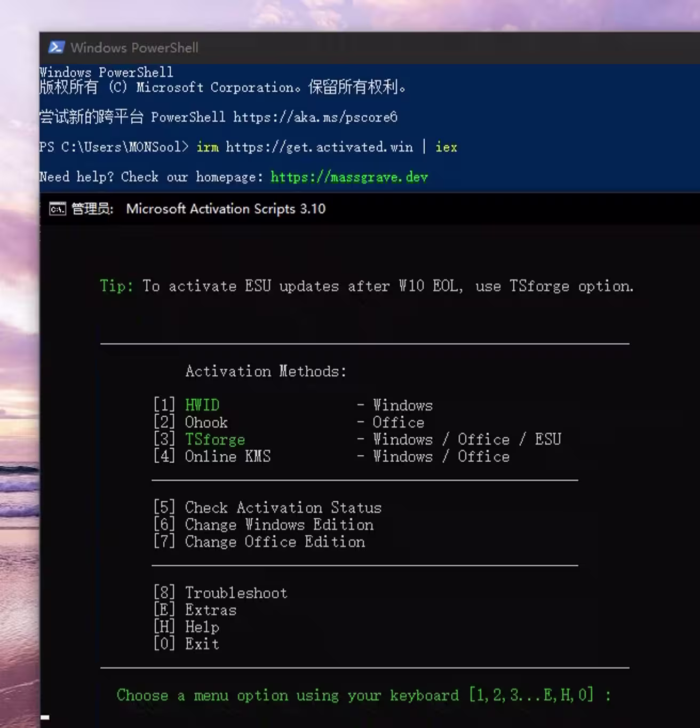
Task: Open the Help option
Action: tap(202, 627)
